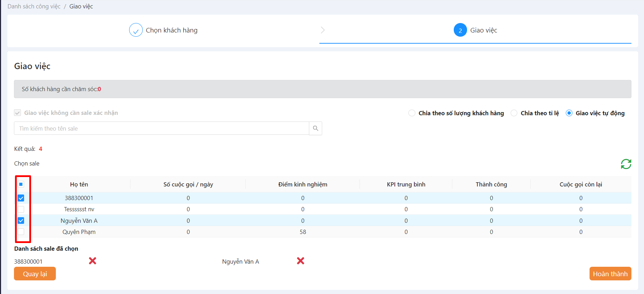Click the chevron arrow between steps
Image resolution: width=644 pixels, height=294 pixels.
coord(323,30)
